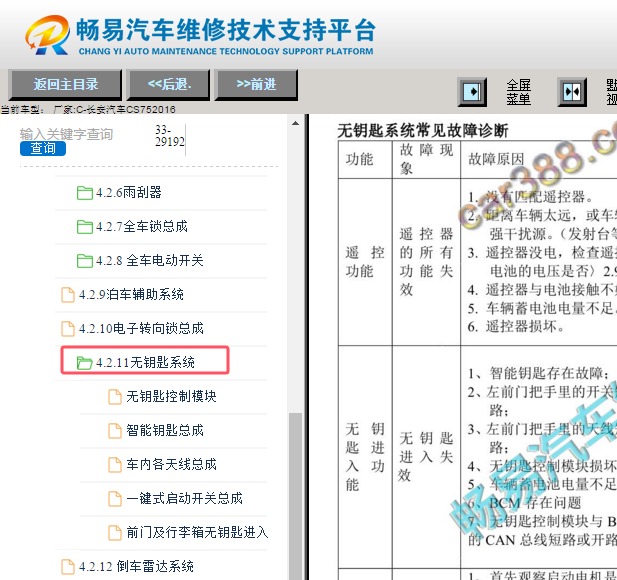Open the 4.2.10电子转向锁总成 page
Viewport: 617px width, 580px height.
141,328
